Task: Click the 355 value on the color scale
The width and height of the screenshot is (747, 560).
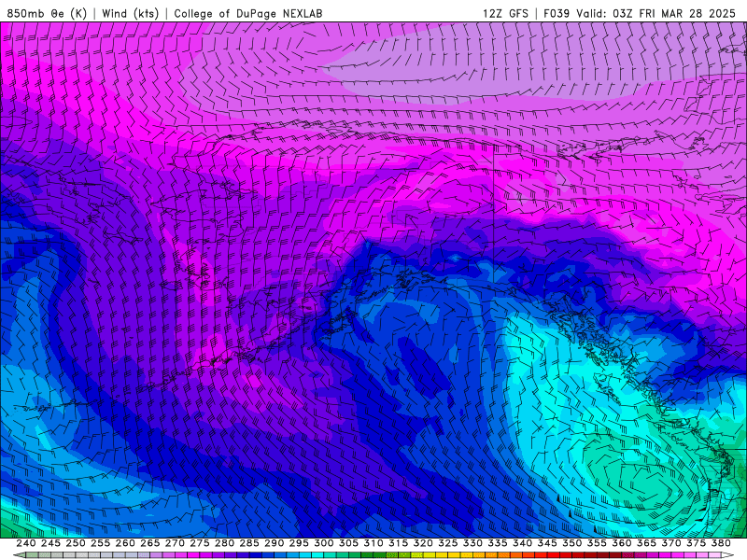Action: (597, 543)
